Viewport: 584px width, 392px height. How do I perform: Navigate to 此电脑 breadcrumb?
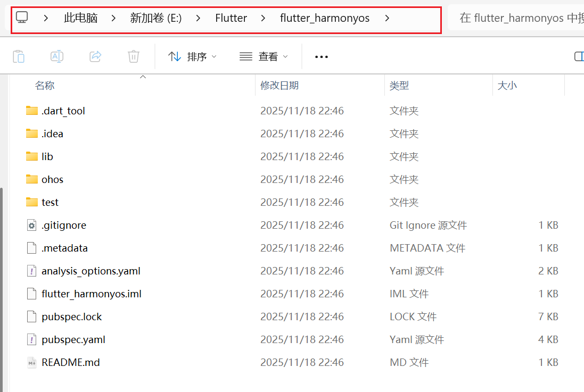(x=80, y=18)
